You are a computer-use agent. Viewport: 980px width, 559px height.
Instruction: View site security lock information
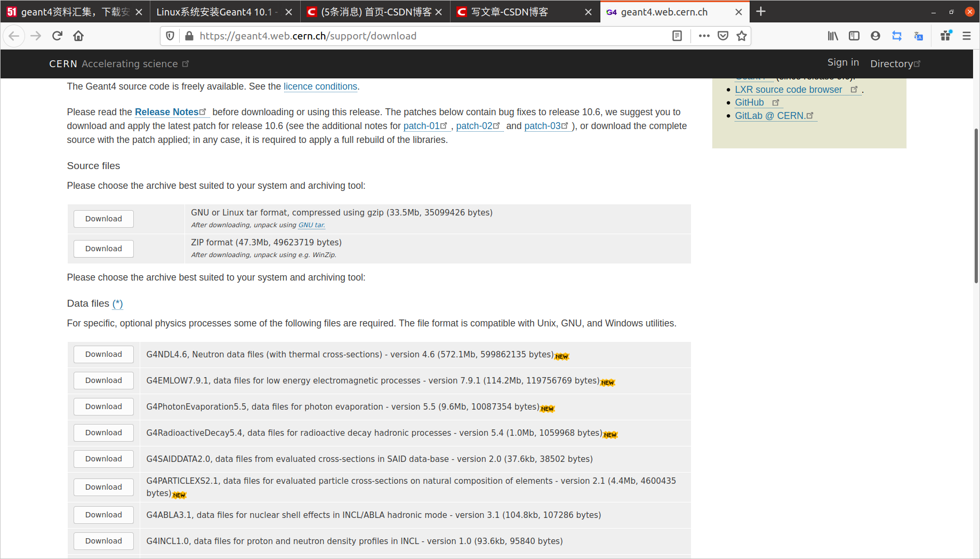pos(189,36)
